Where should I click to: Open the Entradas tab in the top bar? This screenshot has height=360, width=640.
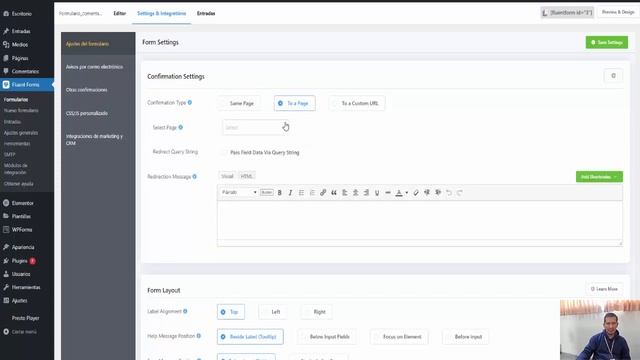(206, 13)
